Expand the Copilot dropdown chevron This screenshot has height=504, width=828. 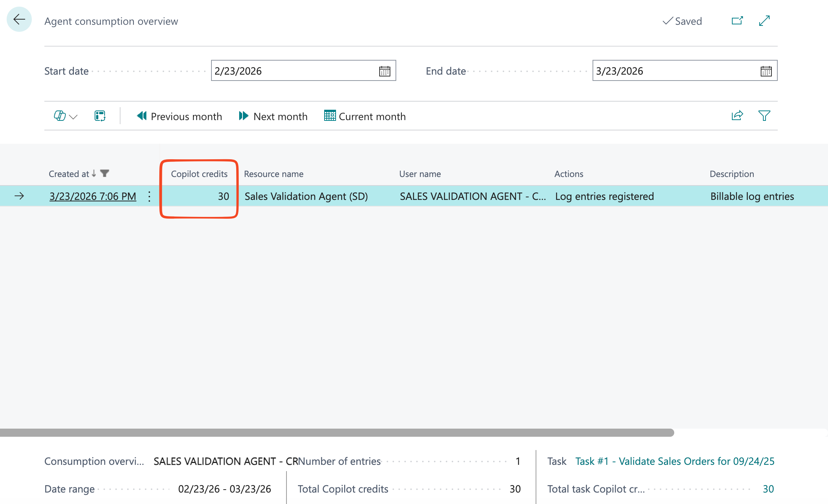(74, 117)
